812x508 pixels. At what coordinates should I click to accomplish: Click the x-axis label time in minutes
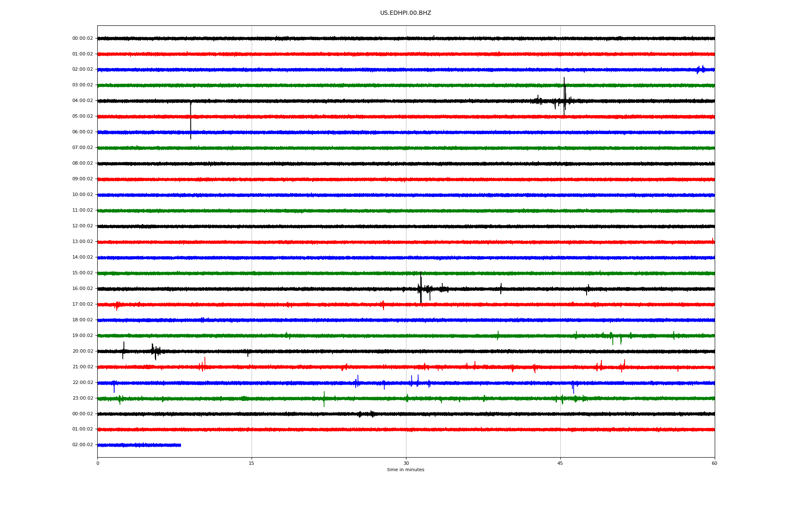click(406, 470)
